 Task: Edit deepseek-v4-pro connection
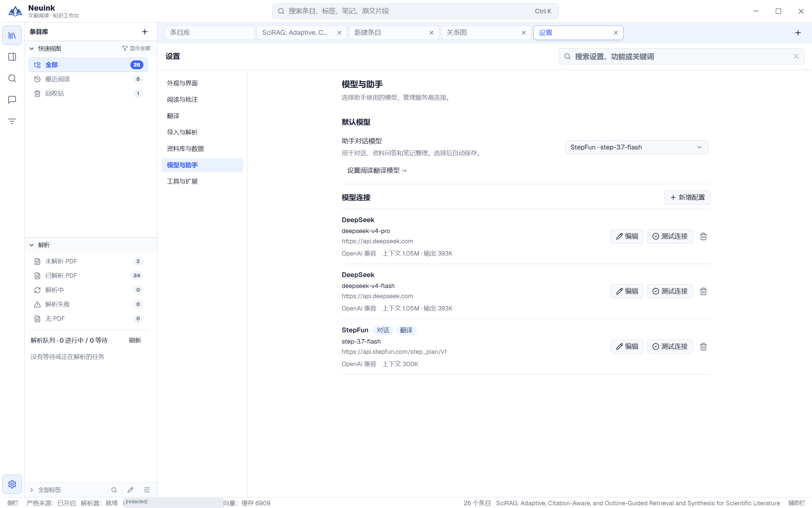coord(627,236)
